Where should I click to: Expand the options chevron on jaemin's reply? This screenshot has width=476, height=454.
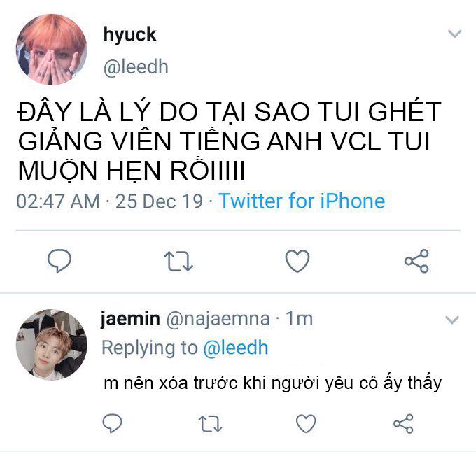[x=452, y=320]
